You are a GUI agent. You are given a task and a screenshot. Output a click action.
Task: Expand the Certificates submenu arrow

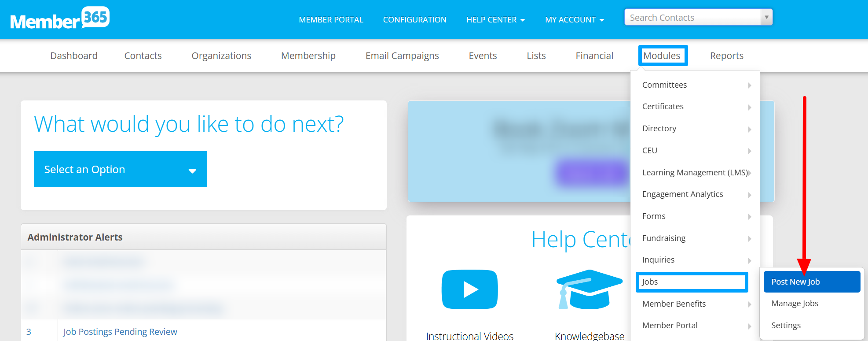click(749, 107)
